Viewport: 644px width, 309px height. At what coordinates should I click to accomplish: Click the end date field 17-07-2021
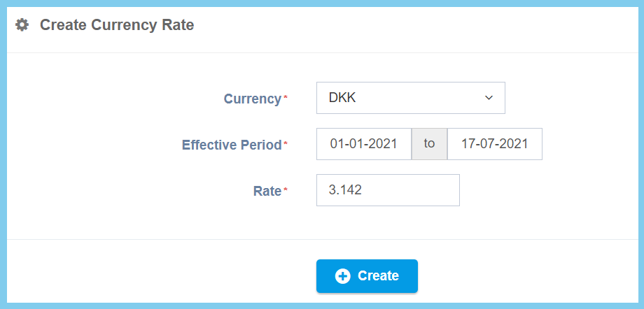click(x=494, y=144)
